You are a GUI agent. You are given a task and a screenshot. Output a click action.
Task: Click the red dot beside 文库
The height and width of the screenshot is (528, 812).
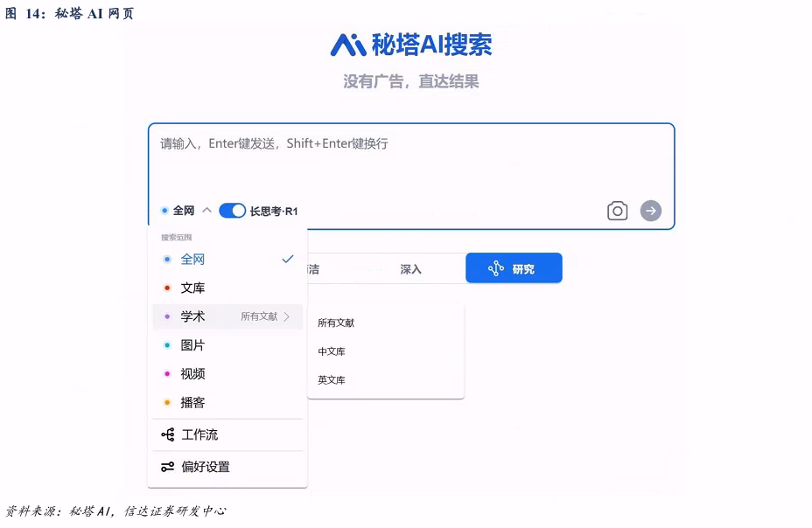click(x=167, y=288)
